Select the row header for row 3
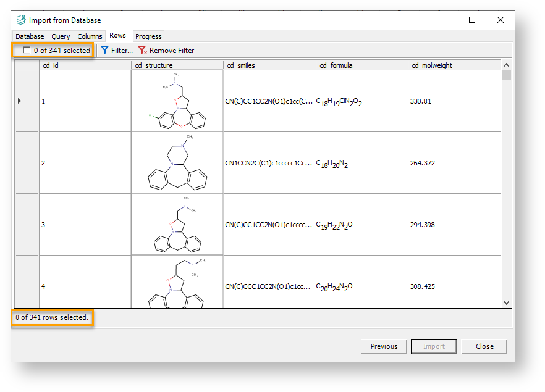This screenshot has height=392, width=545. click(x=27, y=225)
